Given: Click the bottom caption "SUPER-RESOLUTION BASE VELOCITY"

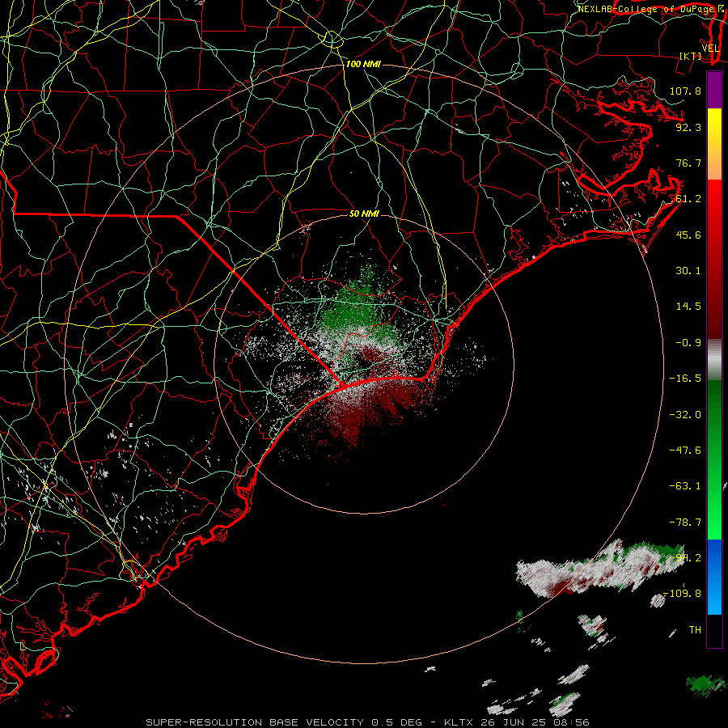Looking at the screenshot, I should pyautogui.click(x=255, y=722).
